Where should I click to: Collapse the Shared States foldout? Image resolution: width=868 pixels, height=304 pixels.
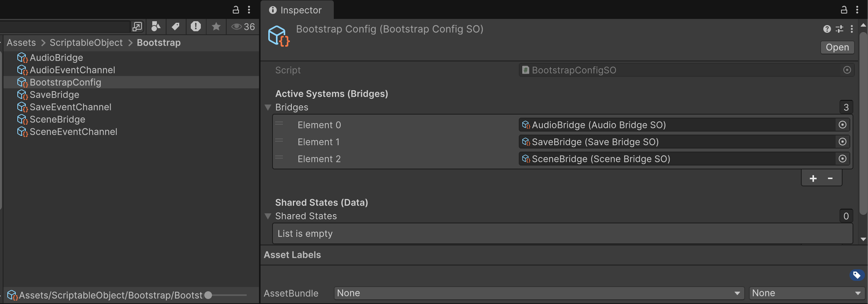(x=268, y=216)
